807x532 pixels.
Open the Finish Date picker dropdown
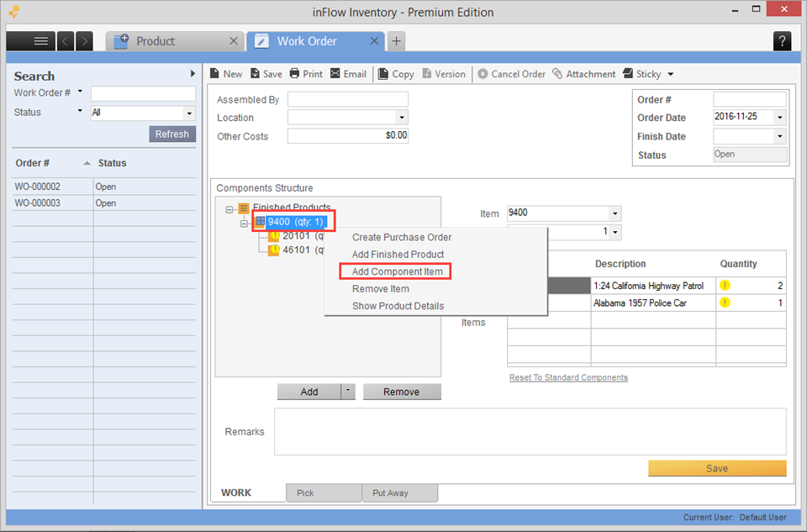pyautogui.click(x=780, y=136)
